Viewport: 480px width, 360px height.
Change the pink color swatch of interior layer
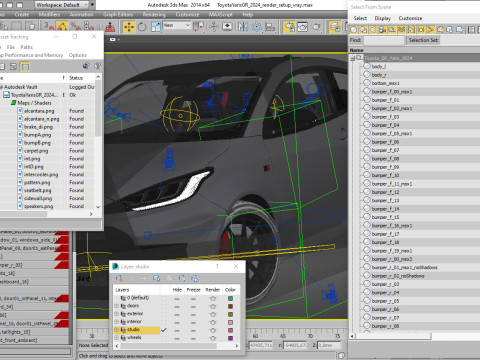[x=230, y=322]
